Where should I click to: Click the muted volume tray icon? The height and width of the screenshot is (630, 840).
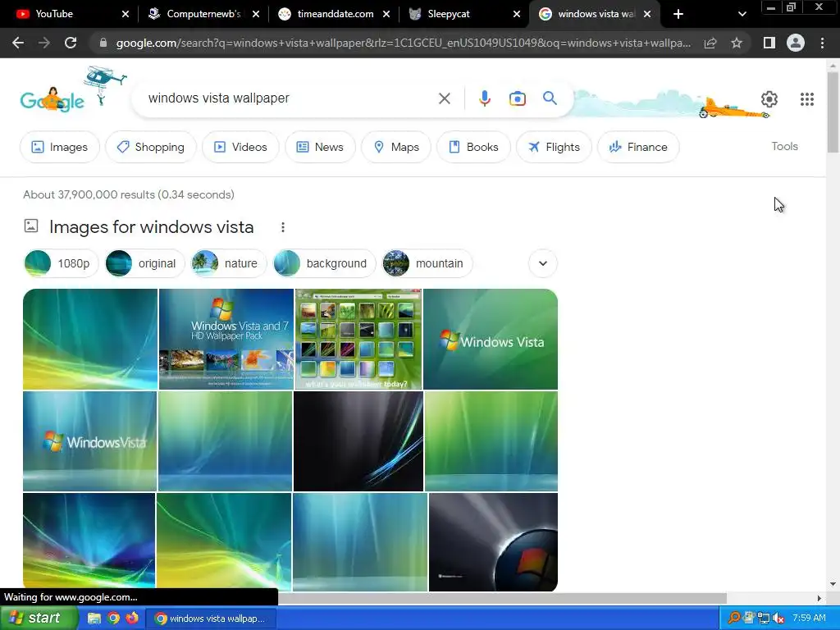click(779, 619)
